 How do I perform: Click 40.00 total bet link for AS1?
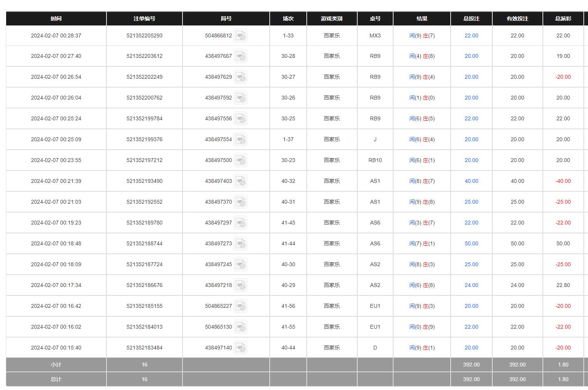coord(471,181)
